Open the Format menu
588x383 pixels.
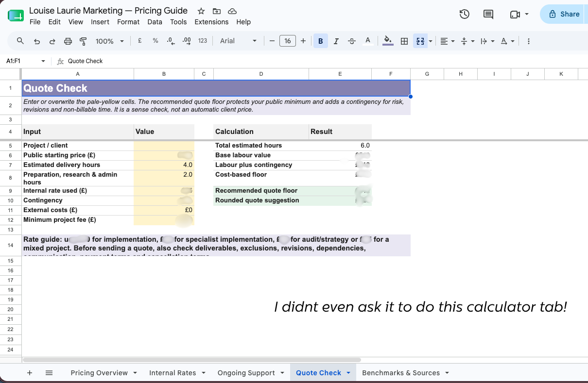[128, 22]
